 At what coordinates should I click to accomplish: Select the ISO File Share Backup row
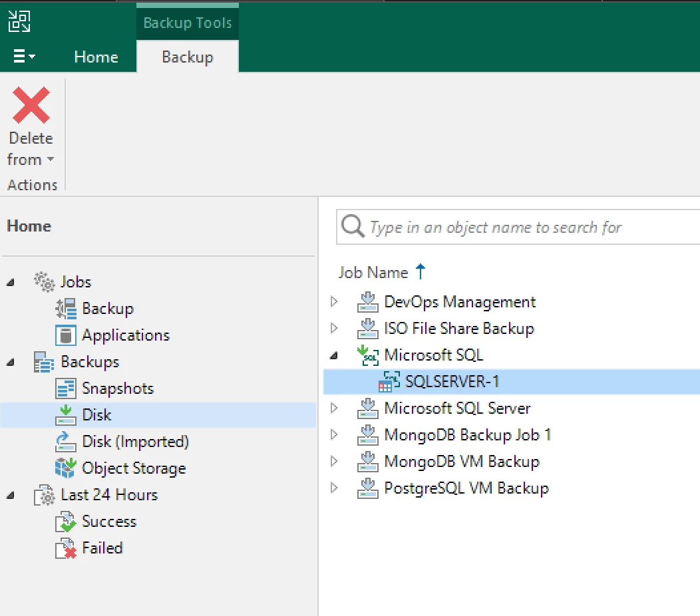[459, 329]
